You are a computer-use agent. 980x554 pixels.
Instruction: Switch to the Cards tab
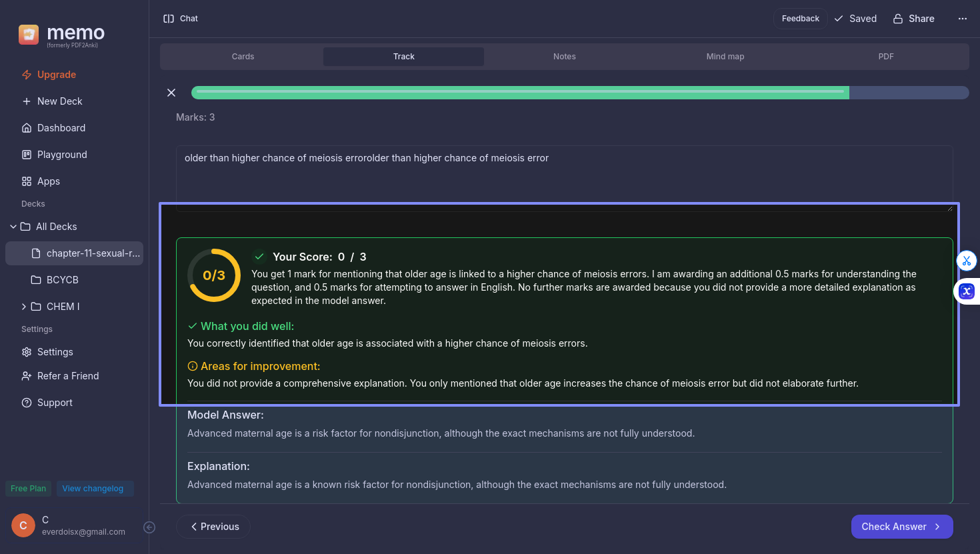coord(243,57)
